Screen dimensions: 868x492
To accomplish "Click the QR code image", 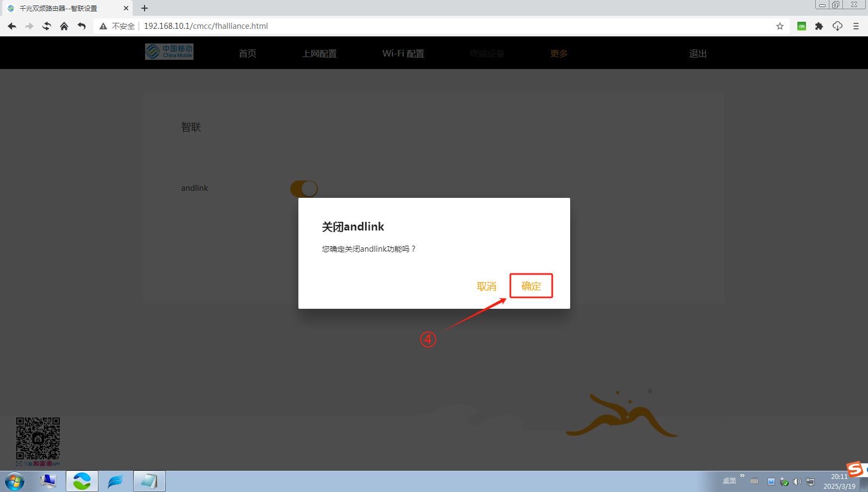I will point(38,439).
